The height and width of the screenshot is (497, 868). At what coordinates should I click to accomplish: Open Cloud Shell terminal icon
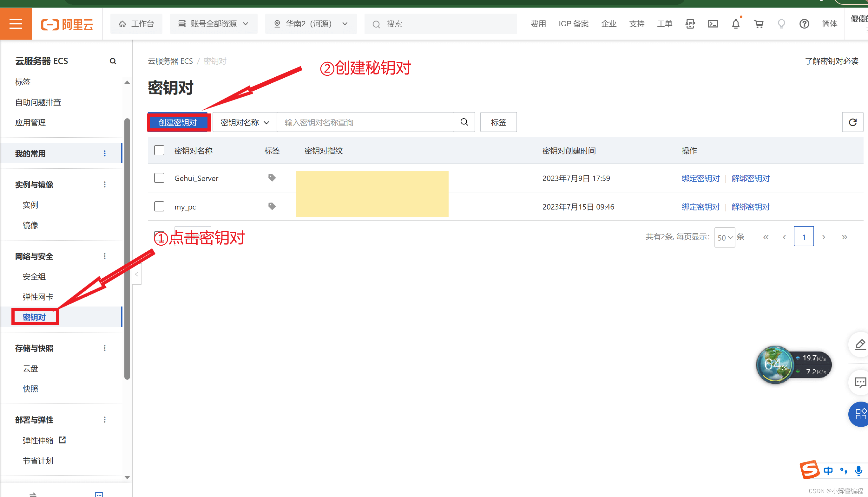(713, 24)
